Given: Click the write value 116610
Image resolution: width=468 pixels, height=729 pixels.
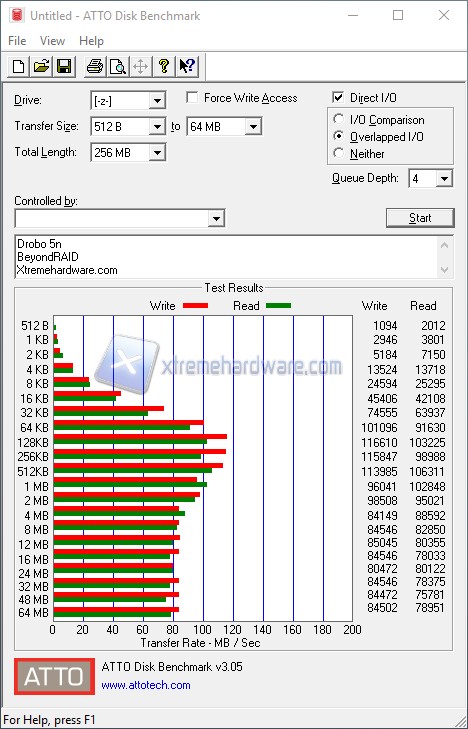Looking at the screenshot, I should click(x=379, y=443).
